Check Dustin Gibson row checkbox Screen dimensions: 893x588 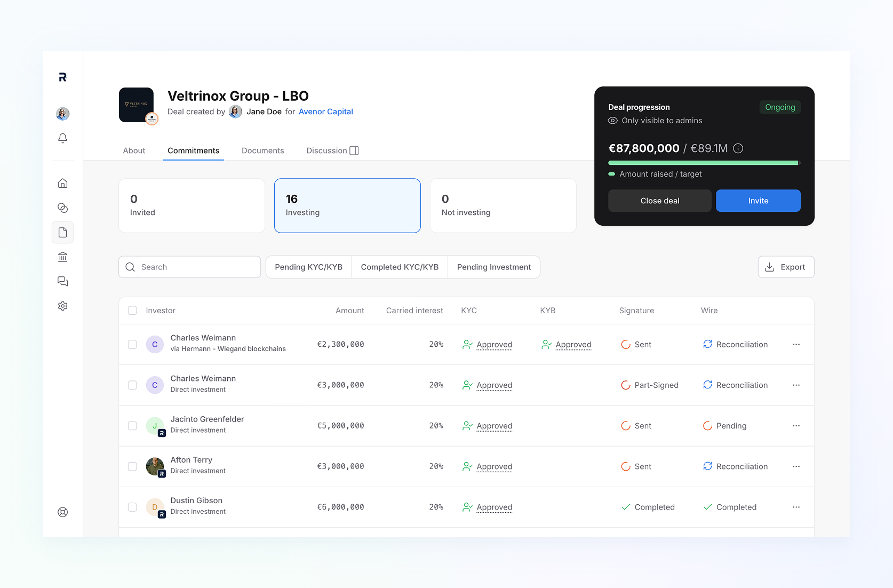pyautogui.click(x=132, y=507)
